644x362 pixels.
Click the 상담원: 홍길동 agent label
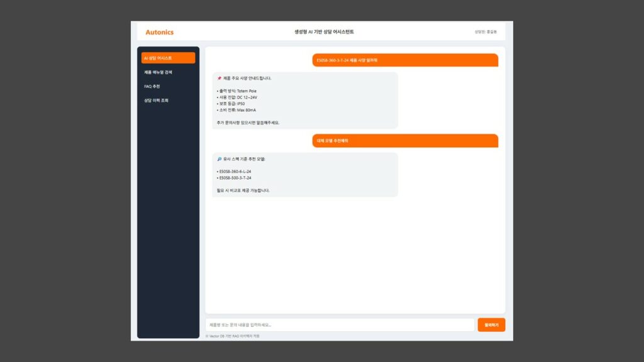pos(489,32)
